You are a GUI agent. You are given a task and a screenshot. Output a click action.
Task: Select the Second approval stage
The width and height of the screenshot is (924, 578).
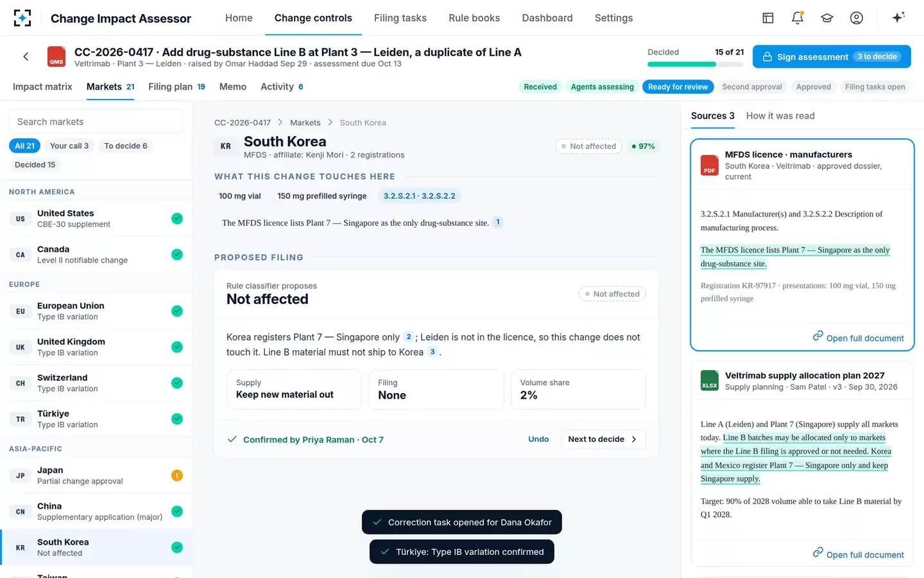click(752, 87)
